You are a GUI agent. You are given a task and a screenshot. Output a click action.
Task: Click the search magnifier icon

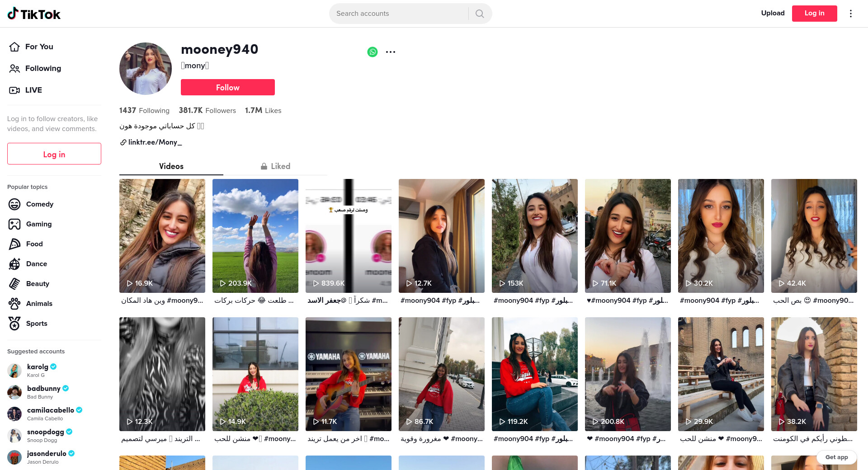pos(480,14)
